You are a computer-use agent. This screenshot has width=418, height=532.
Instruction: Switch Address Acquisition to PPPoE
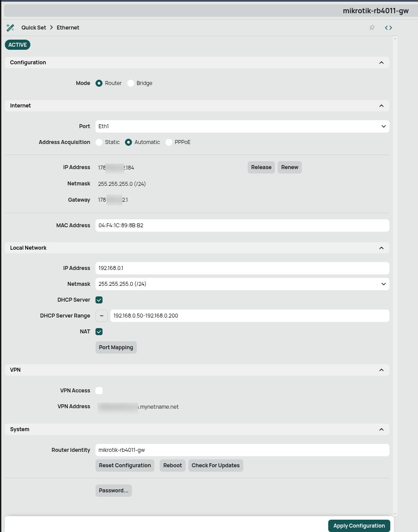pyautogui.click(x=169, y=142)
